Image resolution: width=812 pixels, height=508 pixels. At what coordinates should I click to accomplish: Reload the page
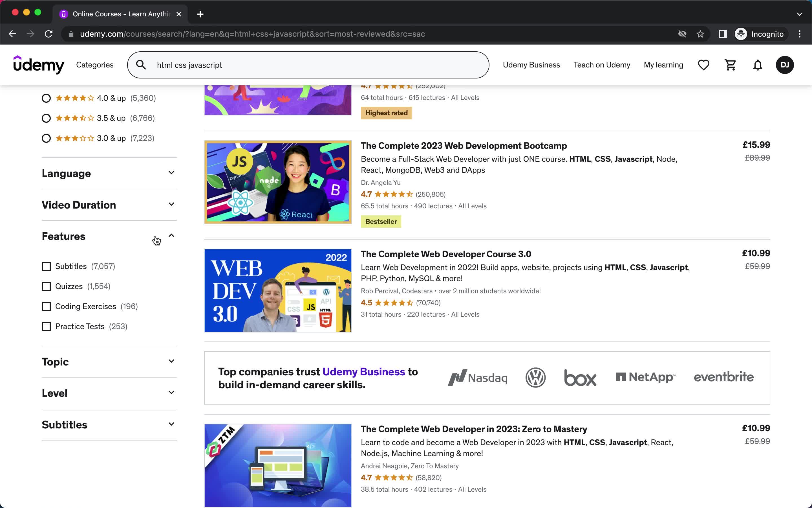49,34
